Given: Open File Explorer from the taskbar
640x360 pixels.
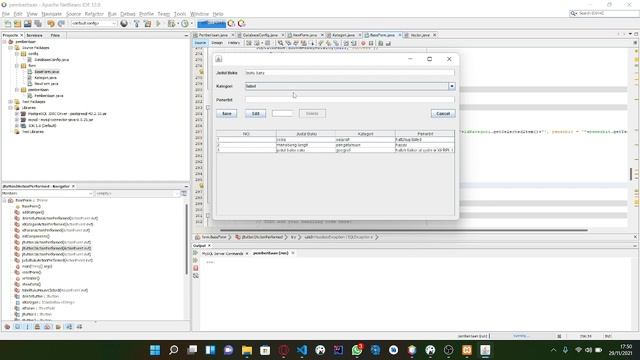Looking at the screenshot, I should (x=247, y=350).
